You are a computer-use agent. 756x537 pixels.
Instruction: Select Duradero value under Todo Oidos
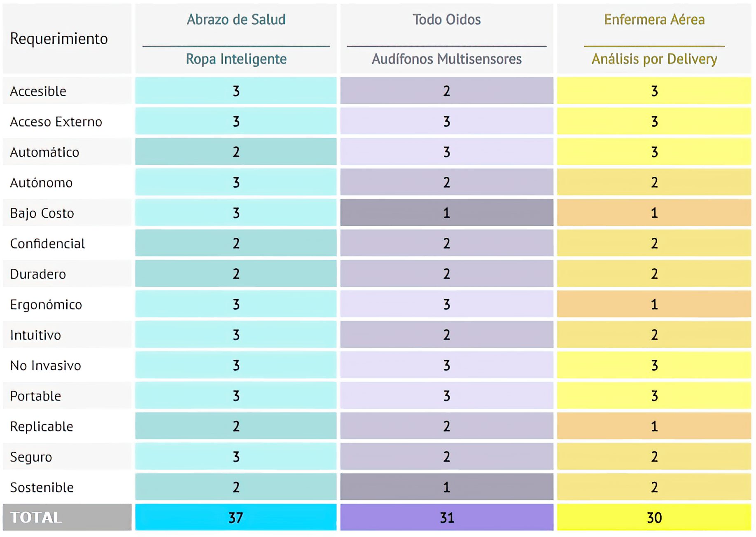pyautogui.click(x=447, y=274)
